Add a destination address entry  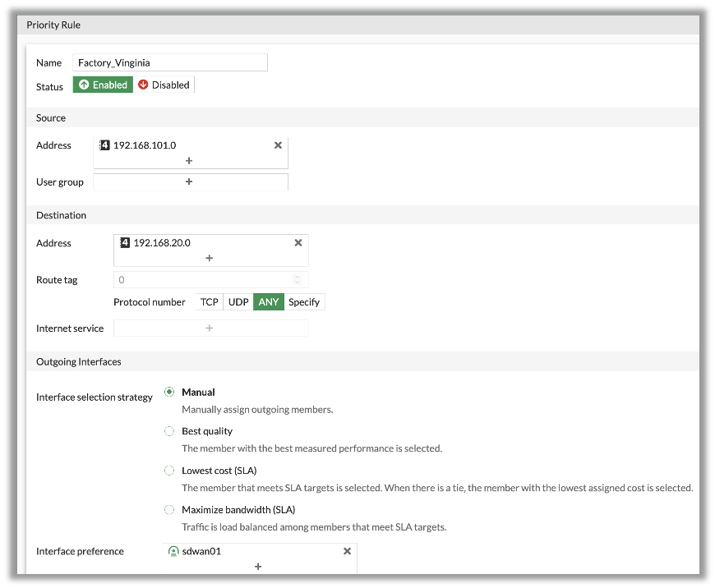(210, 258)
